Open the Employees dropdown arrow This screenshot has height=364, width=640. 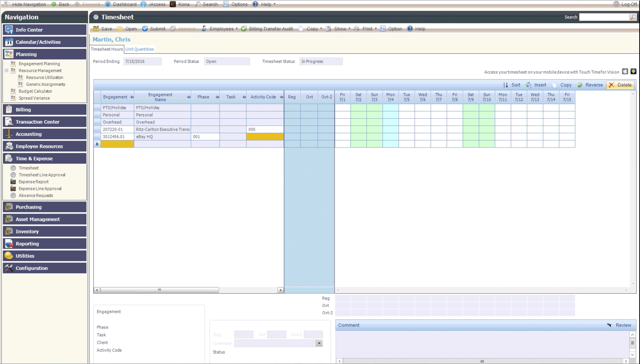click(x=237, y=29)
